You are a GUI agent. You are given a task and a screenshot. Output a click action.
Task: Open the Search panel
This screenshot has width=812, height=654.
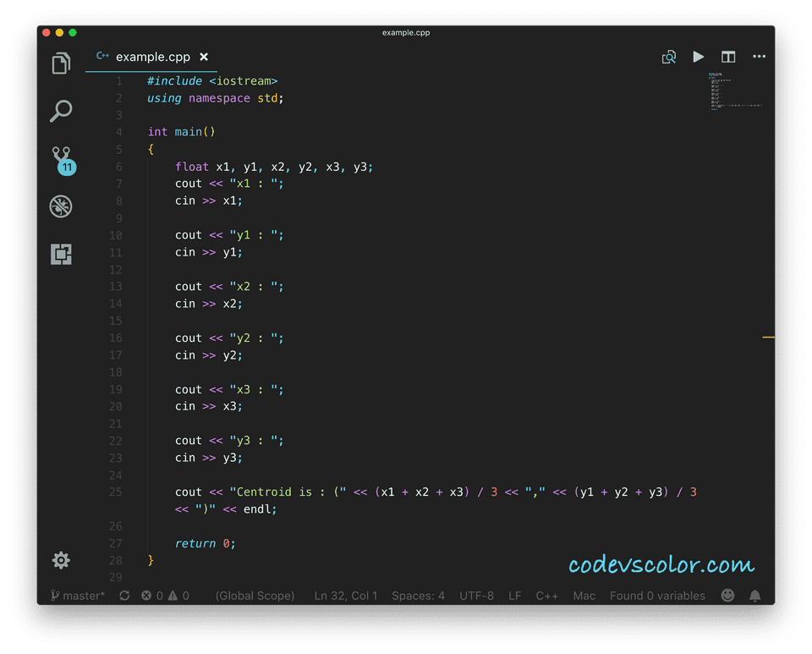point(60,111)
